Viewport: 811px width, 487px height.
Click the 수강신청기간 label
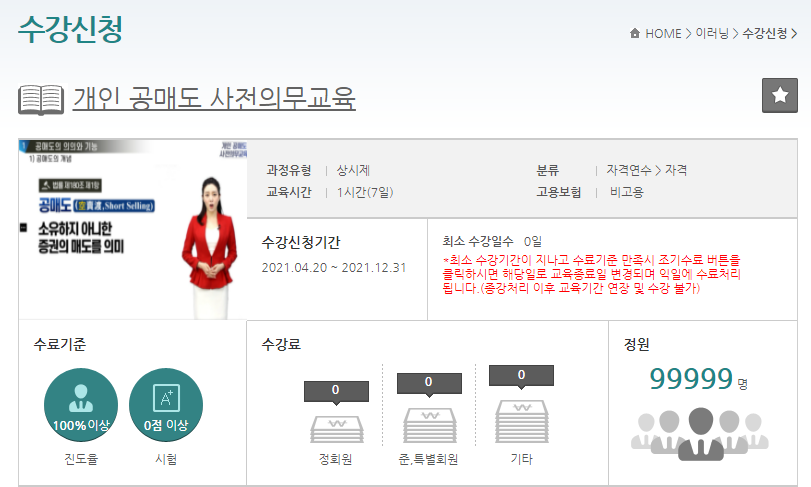(x=301, y=242)
